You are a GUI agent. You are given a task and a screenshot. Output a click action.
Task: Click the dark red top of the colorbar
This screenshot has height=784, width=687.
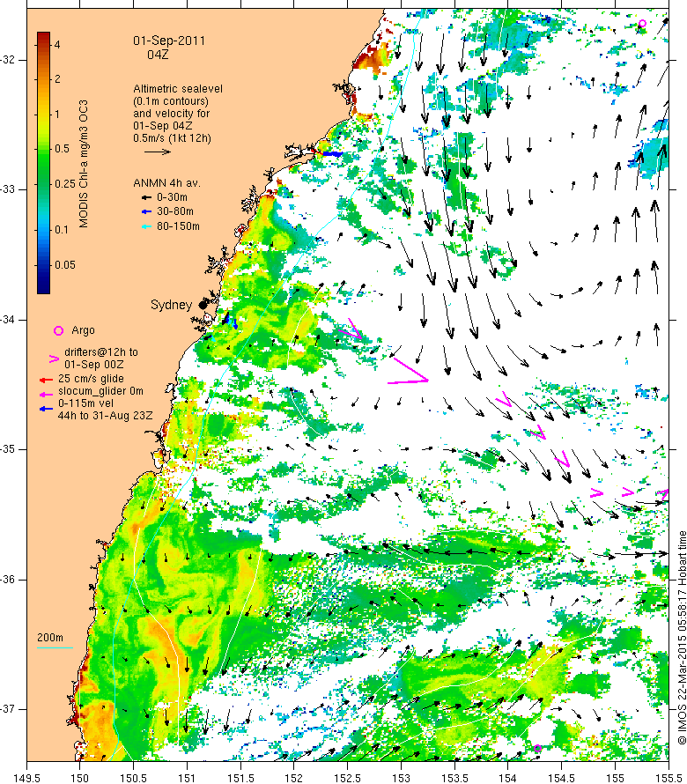coord(43,36)
